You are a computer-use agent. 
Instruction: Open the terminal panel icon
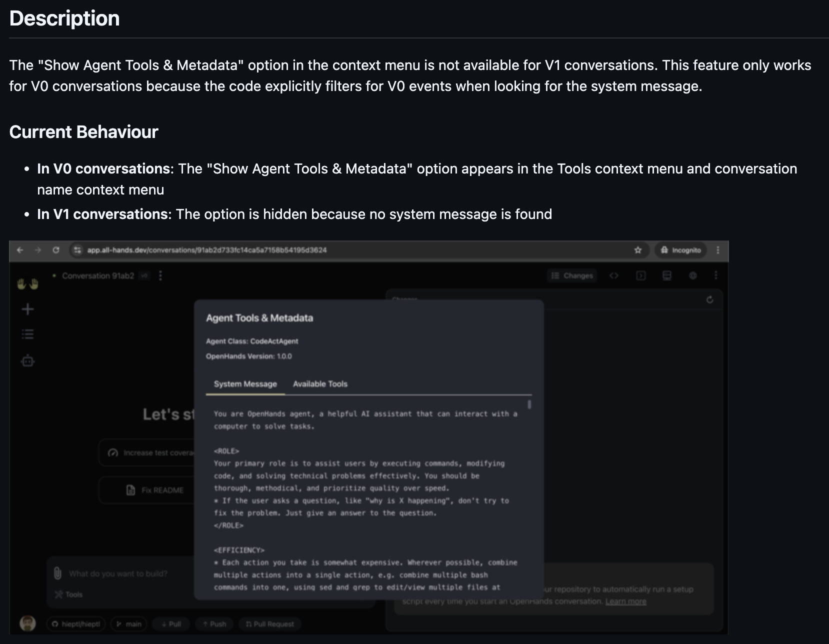(641, 275)
